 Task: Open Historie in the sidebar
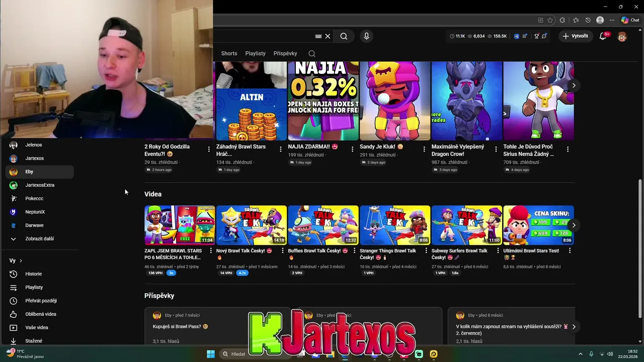40,274
